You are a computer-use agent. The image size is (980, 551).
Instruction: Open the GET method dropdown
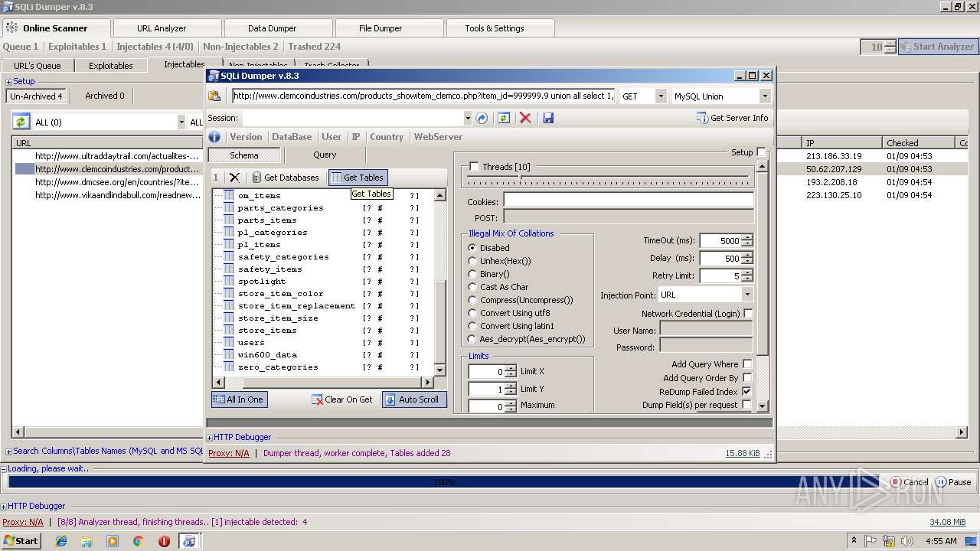point(660,96)
